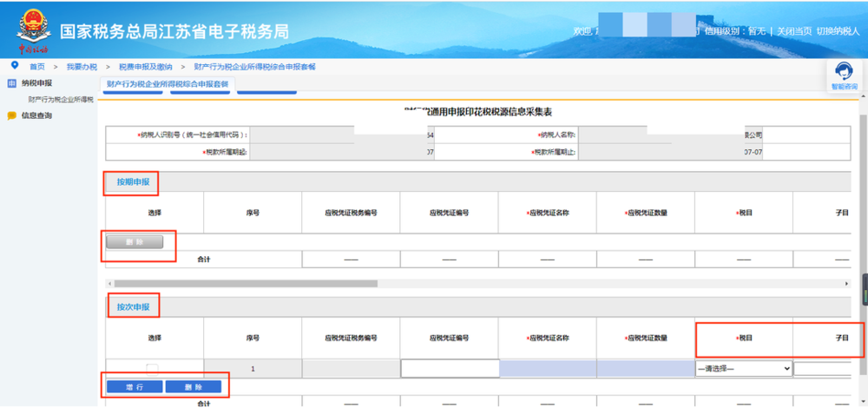Click the 应税凭证税务编号 header in 按期申报
Image resolution: width=868 pixels, height=408 pixels.
point(351,213)
